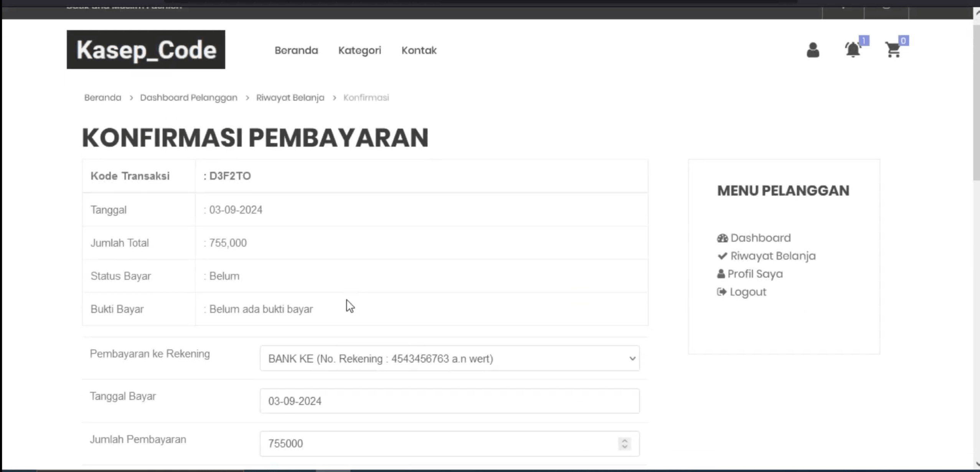Select Logout in Menu Pelanggan
Viewport: 980px width, 472px height.
coord(747,292)
